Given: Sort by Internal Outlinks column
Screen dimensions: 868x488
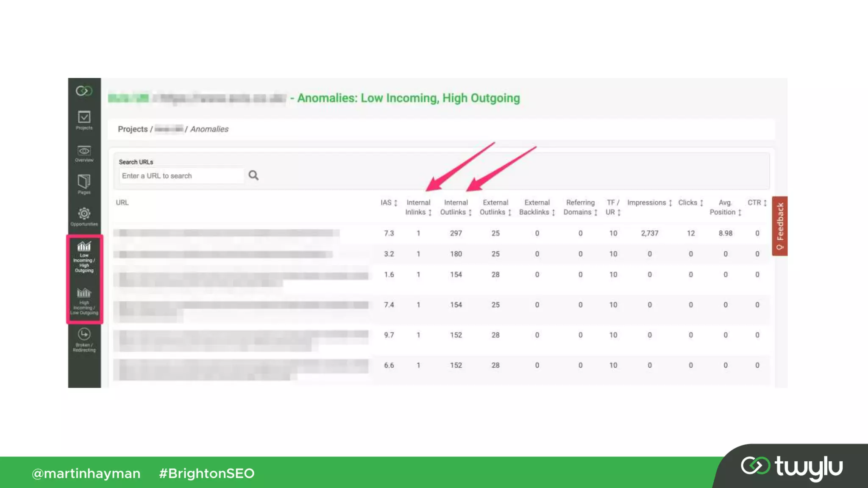Looking at the screenshot, I should [456, 207].
